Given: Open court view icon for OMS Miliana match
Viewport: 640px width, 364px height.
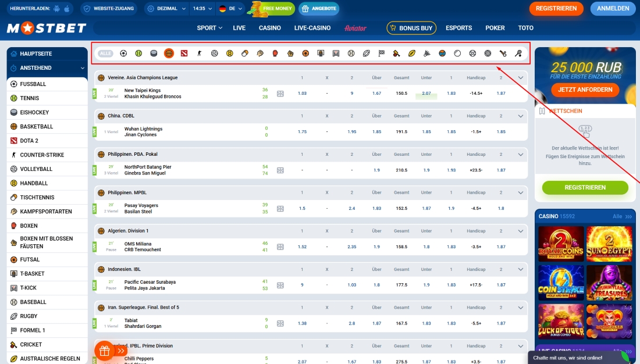Looking at the screenshot, I should (280, 247).
